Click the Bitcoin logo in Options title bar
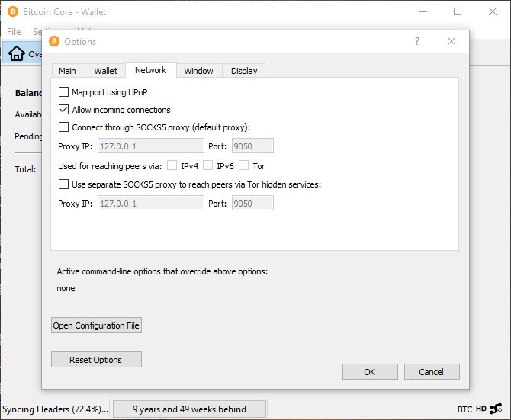This screenshot has height=420, width=511. (54, 41)
